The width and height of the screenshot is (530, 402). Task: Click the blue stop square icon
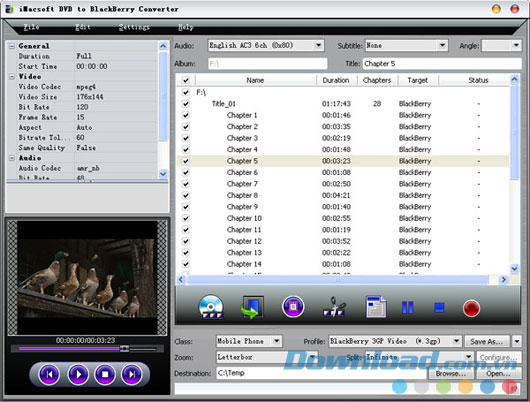[x=439, y=308]
